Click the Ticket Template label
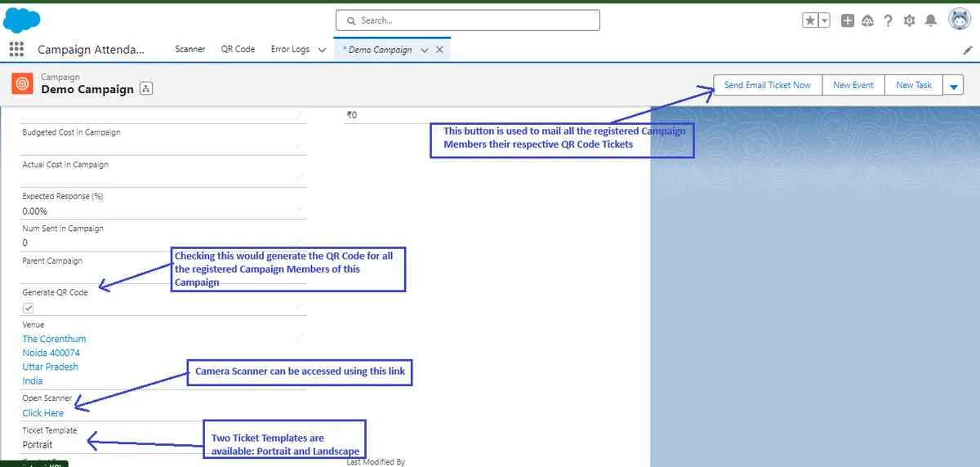Screen dimensions: 980x467 50,430
